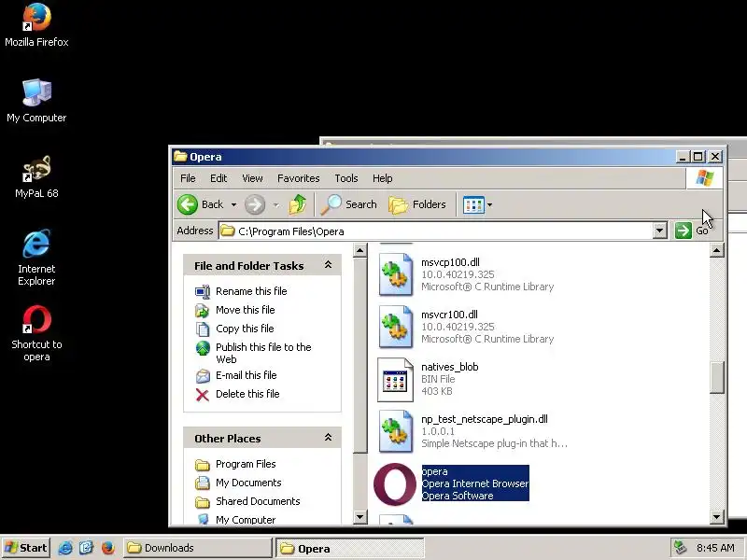747x560 pixels.
Task: Open the Tools menu
Action: click(345, 178)
